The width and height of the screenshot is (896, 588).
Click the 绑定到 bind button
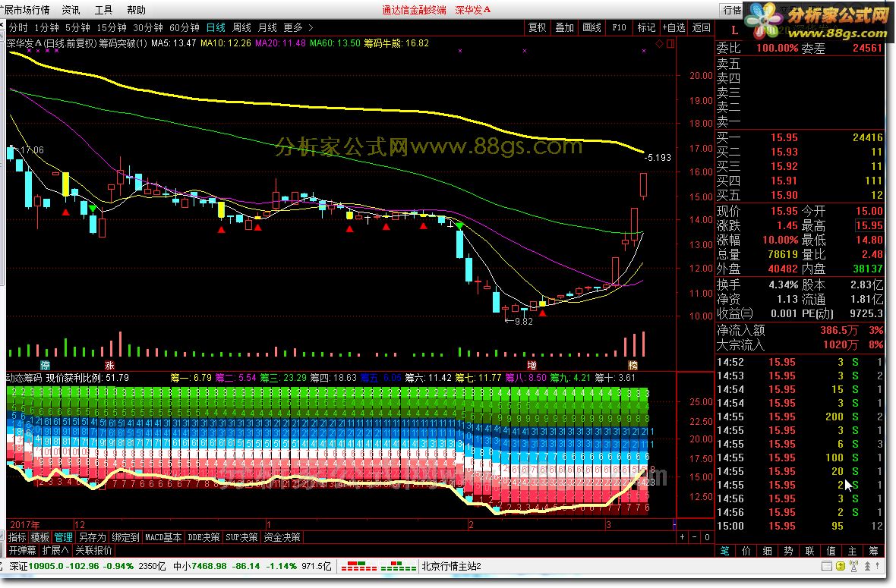[x=125, y=537]
